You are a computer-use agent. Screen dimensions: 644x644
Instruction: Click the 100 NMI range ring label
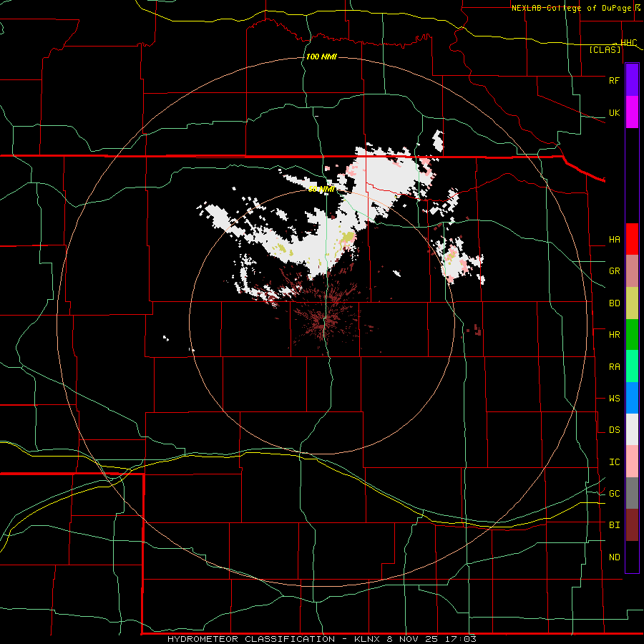[321, 57]
